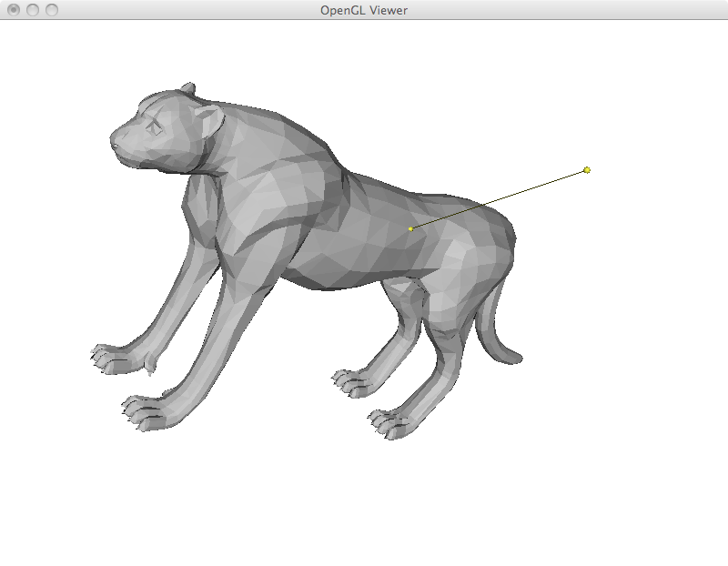This screenshot has height=566, width=728.
Task: Select the large yellow handle at the line's end
Action: pyautogui.click(x=587, y=170)
